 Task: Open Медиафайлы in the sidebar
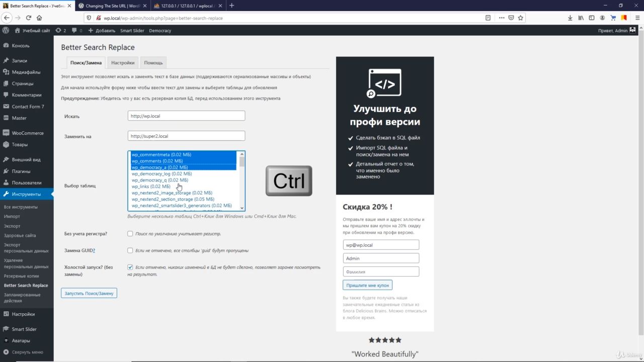click(27, 72)
